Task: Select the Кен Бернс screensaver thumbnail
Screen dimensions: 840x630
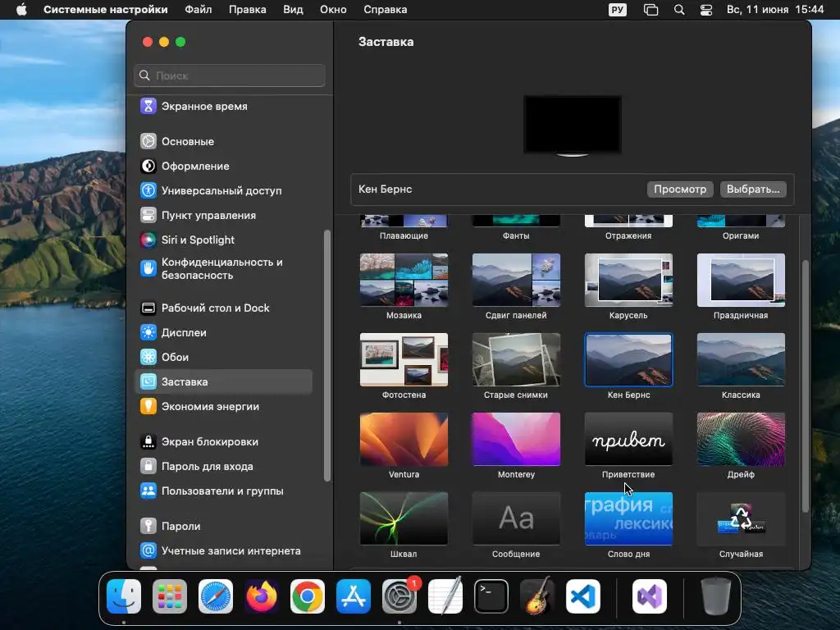Action: point(628,360)
